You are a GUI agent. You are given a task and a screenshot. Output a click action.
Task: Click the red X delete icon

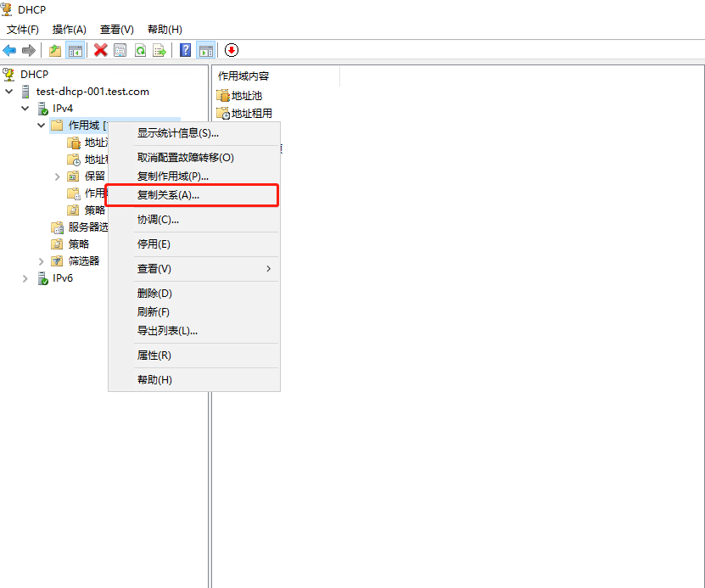(101, 50)
